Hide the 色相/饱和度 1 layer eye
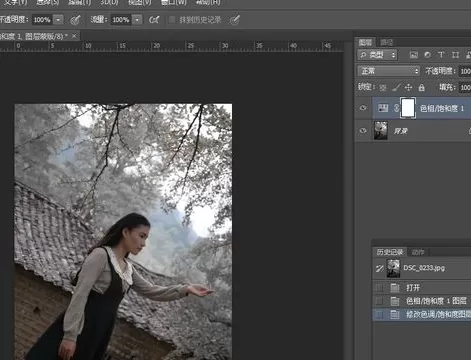471x360 pixels. click(363, 108)
